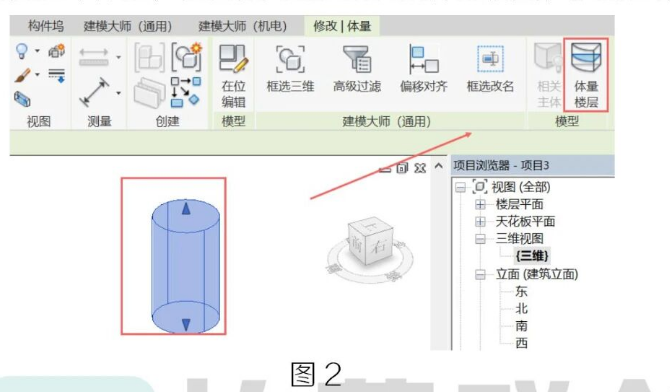Select the measure between two points tool
The width and height of the screenshot is (670, 392).
pyautogui.click(x=94, y=91)
